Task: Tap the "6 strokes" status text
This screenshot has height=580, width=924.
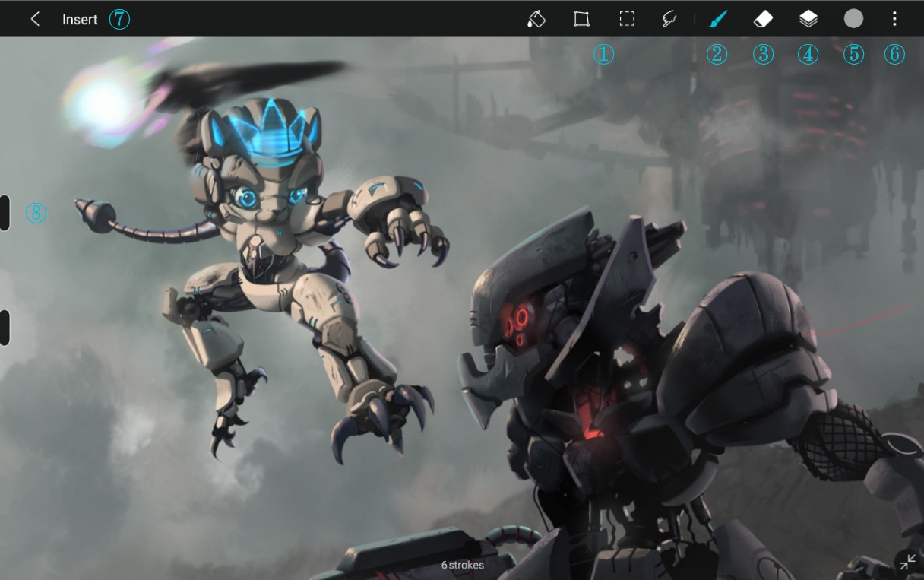Action: (462, 565)
